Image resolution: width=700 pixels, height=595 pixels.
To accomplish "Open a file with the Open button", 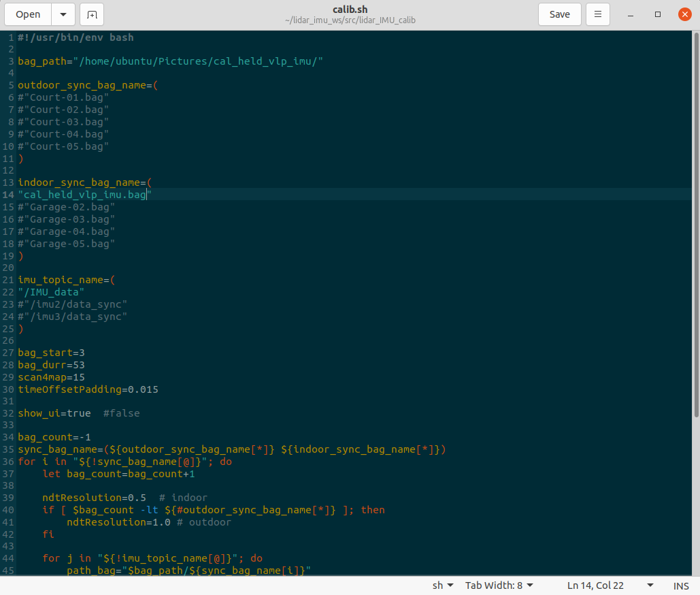I will pyautogui.click(x=28, y=14).
